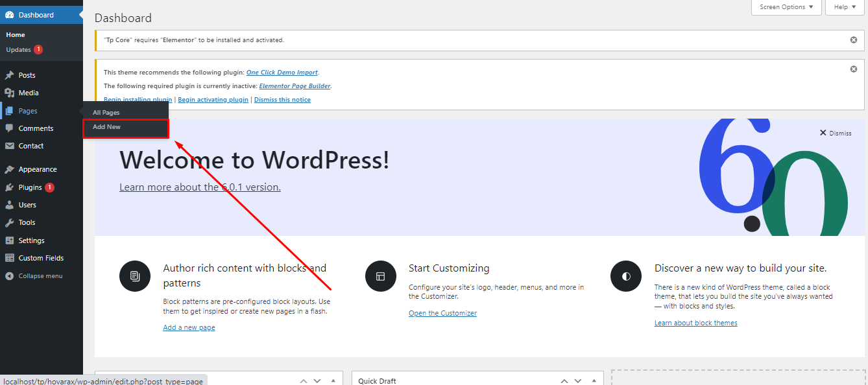Viewport: 868px width, 385px height.
Task: Click the Comments speech bubble icon
Action: (9, 128)
